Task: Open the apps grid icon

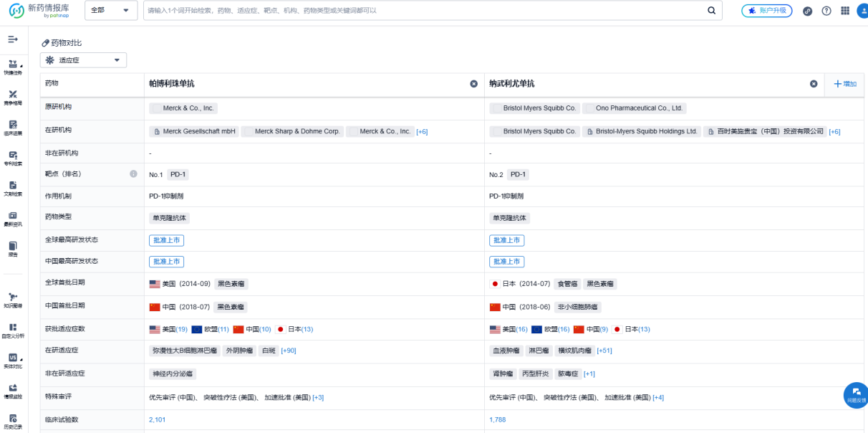Action: pos(844,11)
